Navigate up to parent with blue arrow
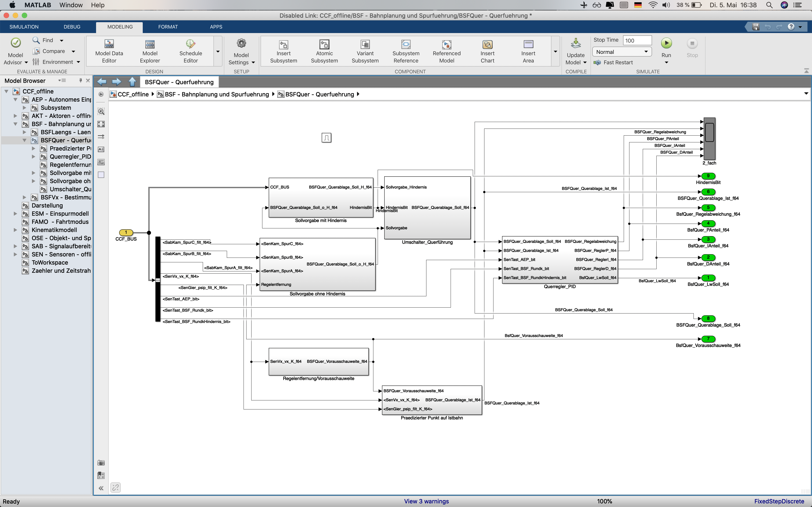The image size is (812, 507). [x=133, y=82]
